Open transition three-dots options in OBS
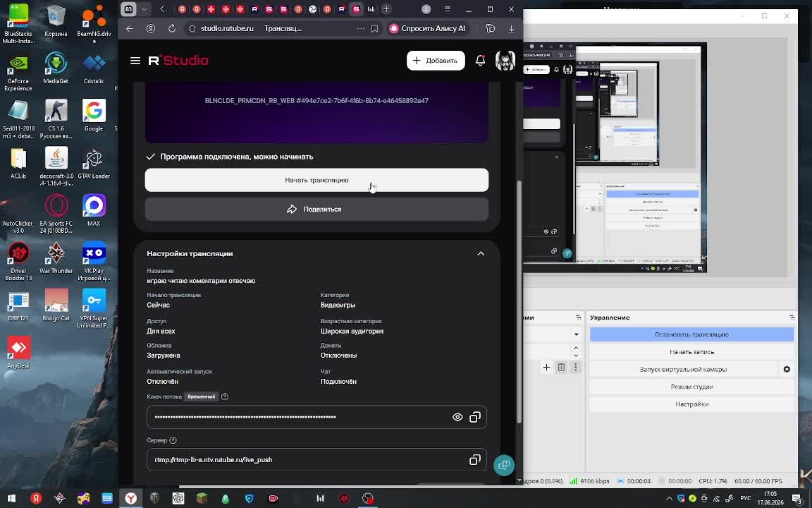Image resolution: width=812 pixels, height=508 pixels. [575, 368]
